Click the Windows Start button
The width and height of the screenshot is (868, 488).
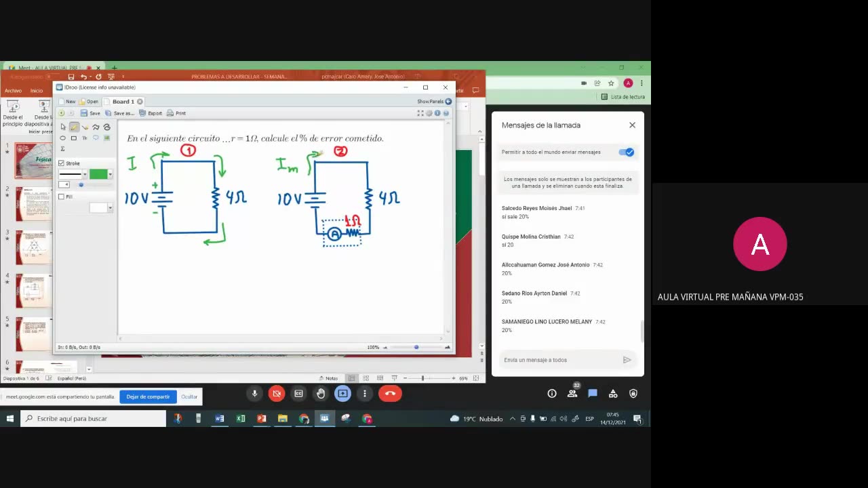click(x=10, y=418)
